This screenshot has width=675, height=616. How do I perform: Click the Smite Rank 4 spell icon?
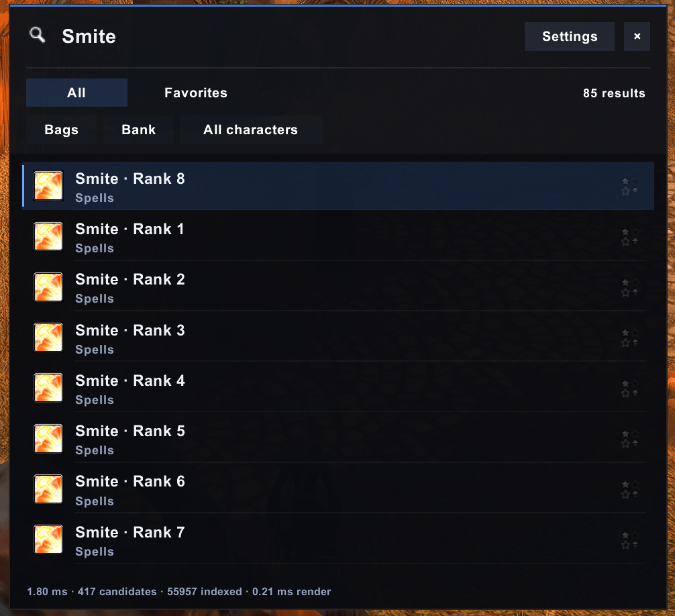[48, 388]
